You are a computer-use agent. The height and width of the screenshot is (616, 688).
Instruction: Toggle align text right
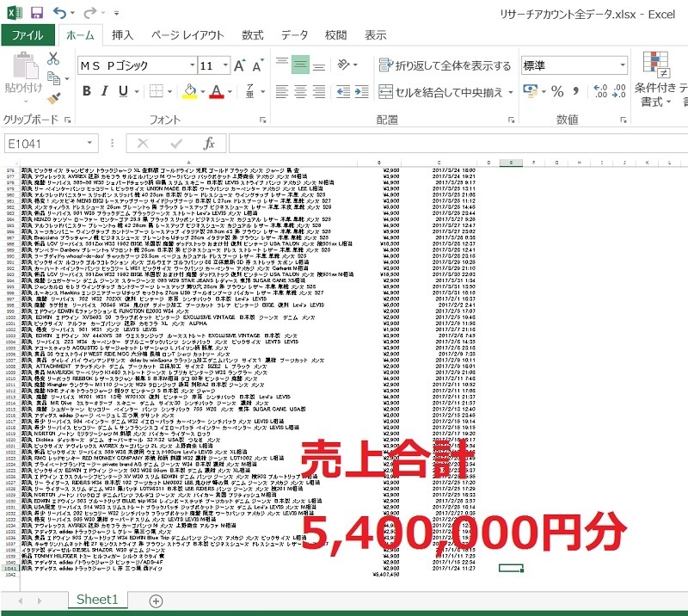tap(319, 92)
